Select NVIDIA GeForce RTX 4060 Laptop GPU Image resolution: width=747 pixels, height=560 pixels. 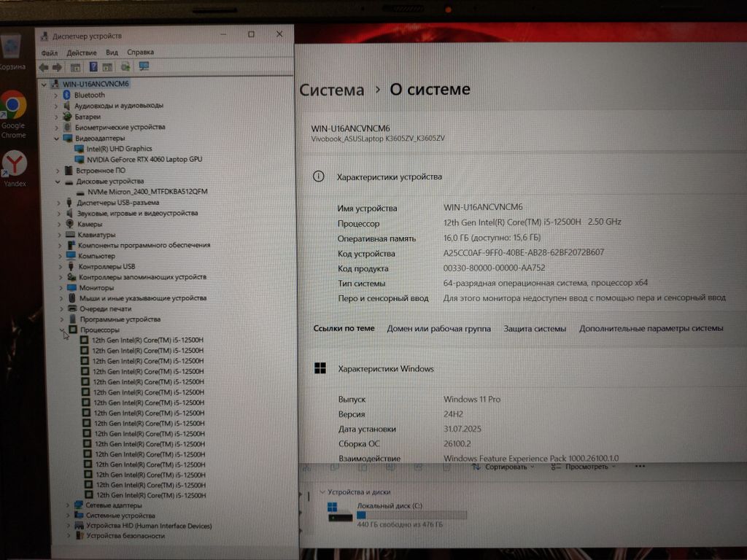(144, 159)
